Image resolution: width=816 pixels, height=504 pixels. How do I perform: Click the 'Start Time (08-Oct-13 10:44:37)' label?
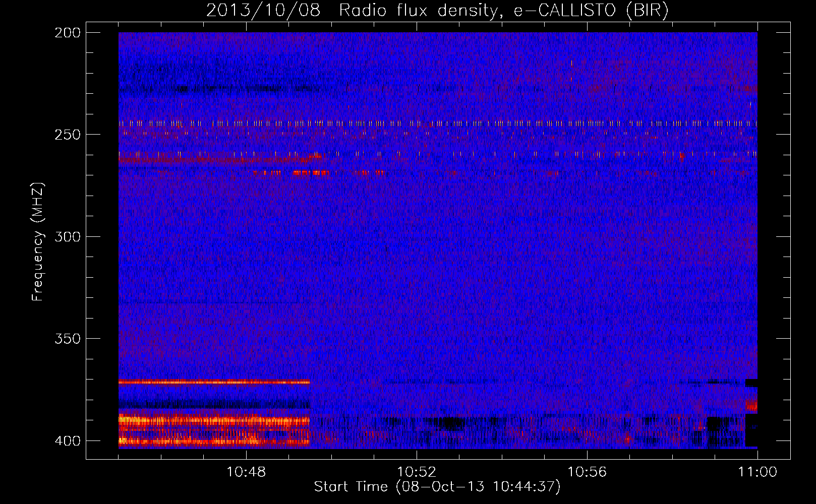click(437, 487)
